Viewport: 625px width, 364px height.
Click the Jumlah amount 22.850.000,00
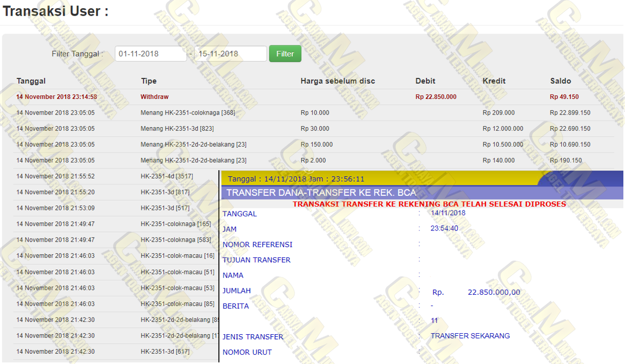coord(494,292)
